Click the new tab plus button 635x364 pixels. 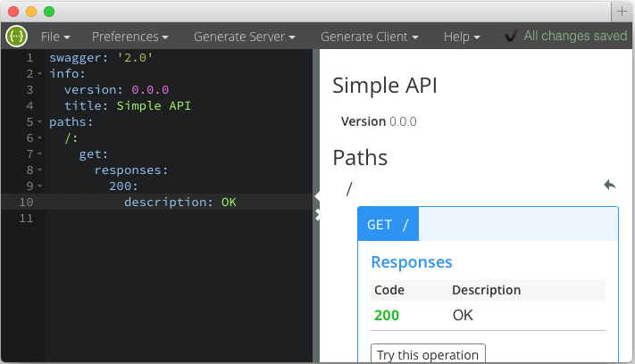coord(622,12)
